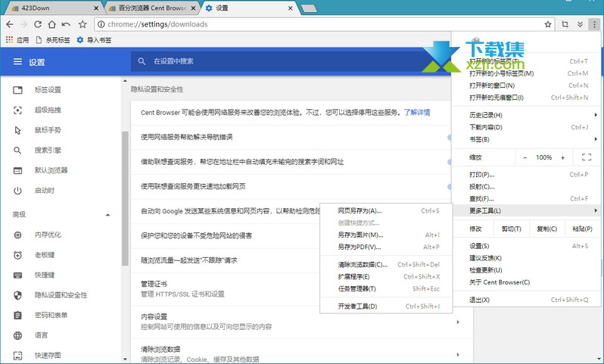
Task: Click 剪切(T) in the edit row
Action: click(511, 229)
